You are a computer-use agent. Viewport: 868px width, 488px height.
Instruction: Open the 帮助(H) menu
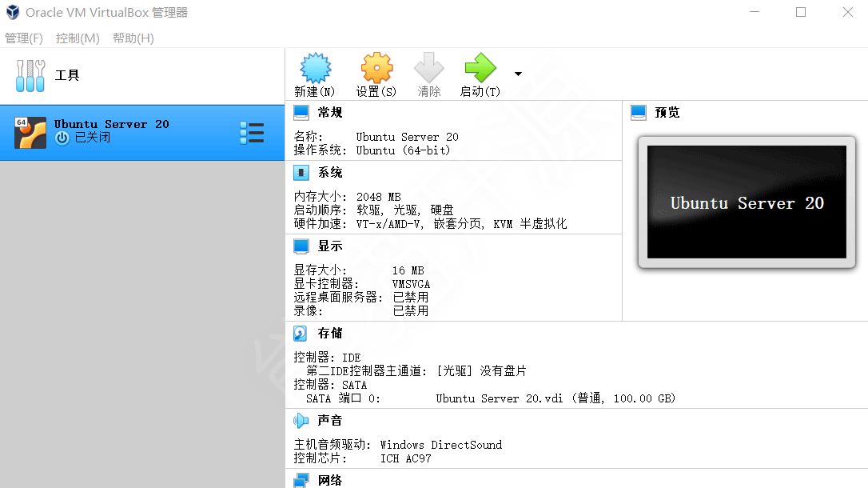point(132,38)
